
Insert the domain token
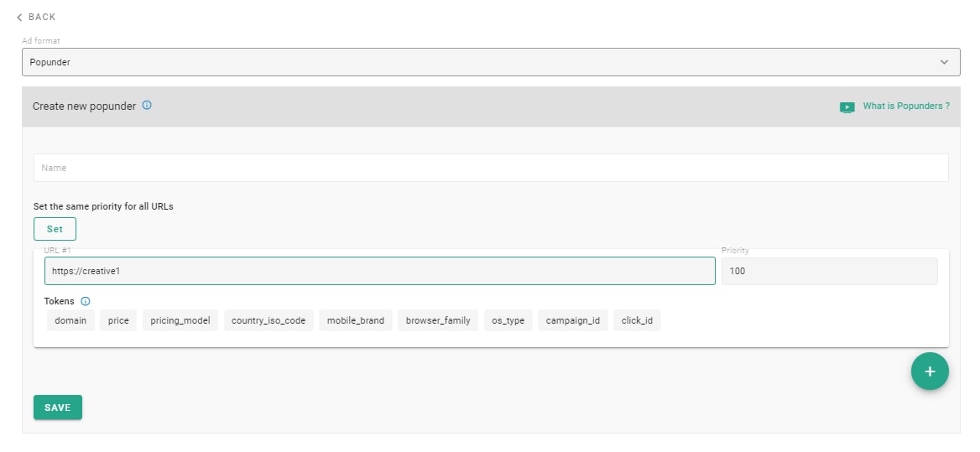70,320
